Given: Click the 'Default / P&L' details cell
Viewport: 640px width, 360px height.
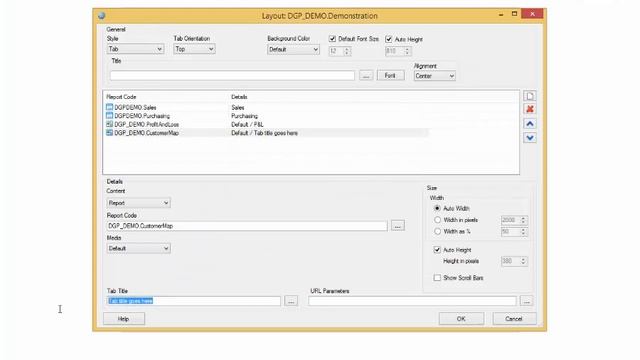Looking at the screenshot, I should tap(247, 124).
